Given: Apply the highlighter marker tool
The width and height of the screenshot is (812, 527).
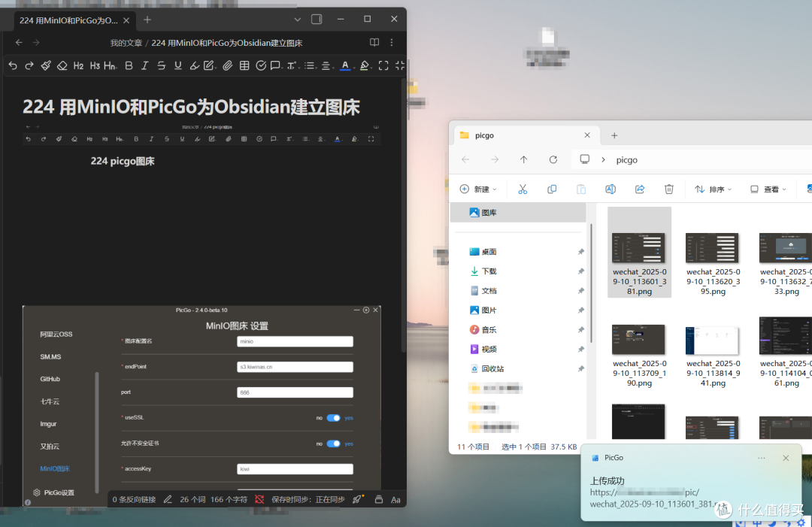Looking at the screenshot, I should click(x=194, y=65).
